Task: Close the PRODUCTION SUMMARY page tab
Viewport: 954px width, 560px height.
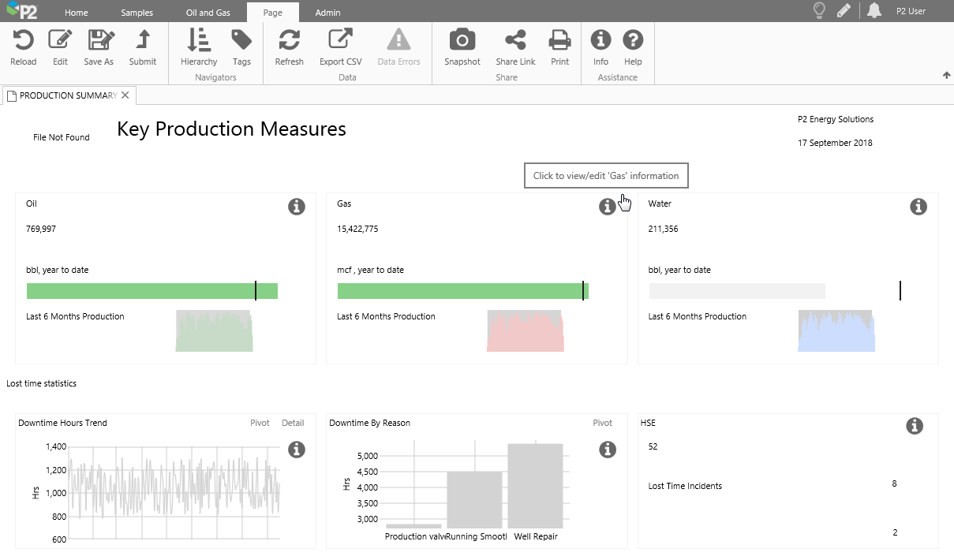Action: coord(125,95)
